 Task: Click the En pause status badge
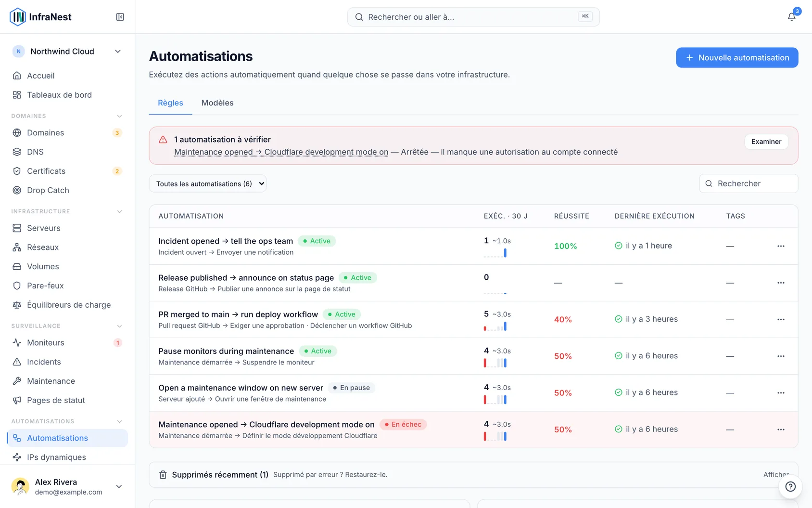tap(352, 388)
